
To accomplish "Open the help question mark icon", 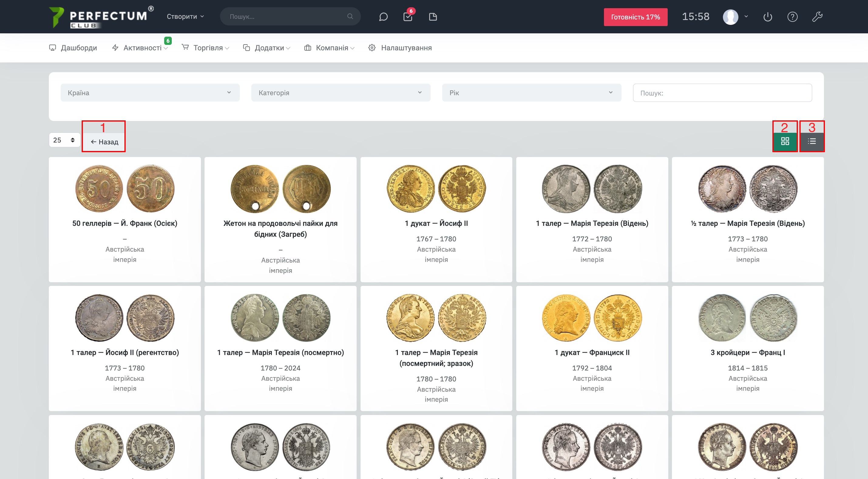I will (792, 17).
